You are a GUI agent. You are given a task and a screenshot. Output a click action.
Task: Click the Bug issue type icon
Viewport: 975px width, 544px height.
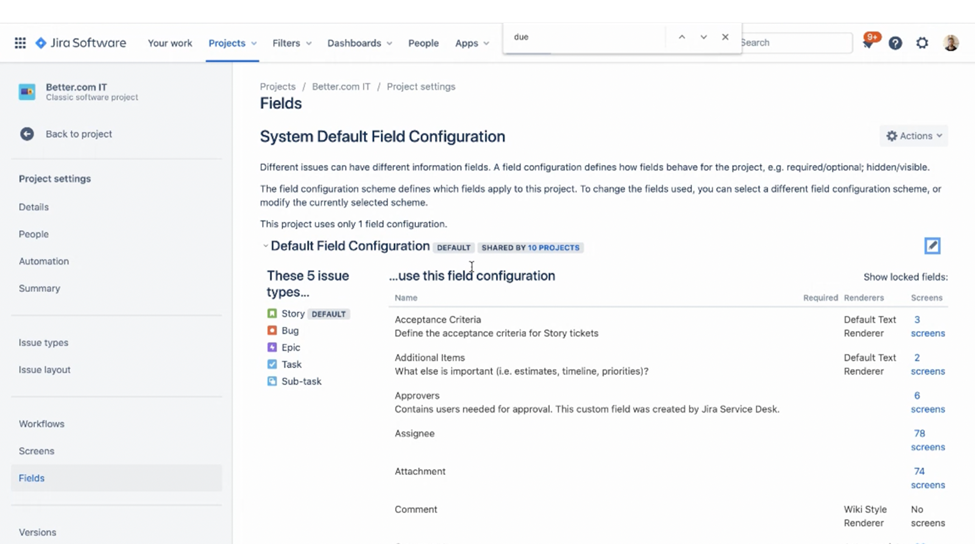pos(272,330)
